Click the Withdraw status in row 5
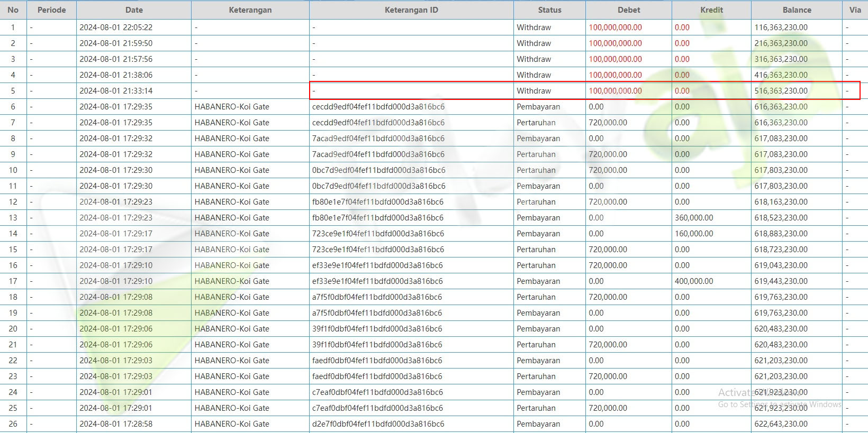This screenshot has width=868, height=433. point(534,91)
